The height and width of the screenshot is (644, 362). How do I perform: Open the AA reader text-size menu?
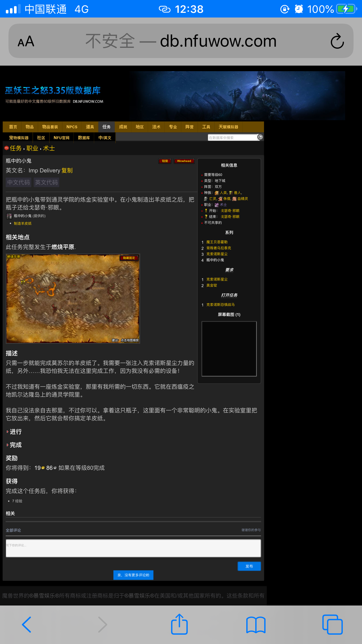[x=26, y=41]
